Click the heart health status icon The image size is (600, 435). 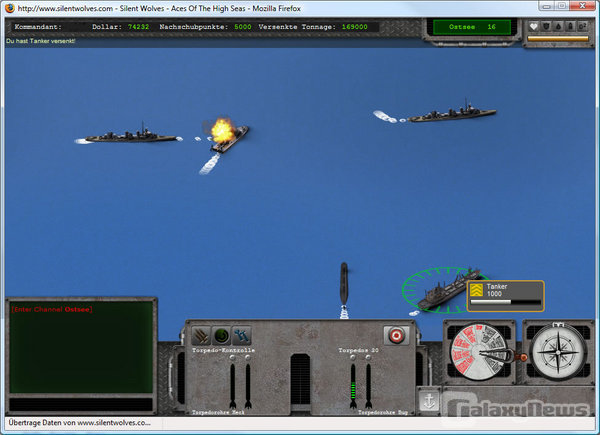coord(534,27)
